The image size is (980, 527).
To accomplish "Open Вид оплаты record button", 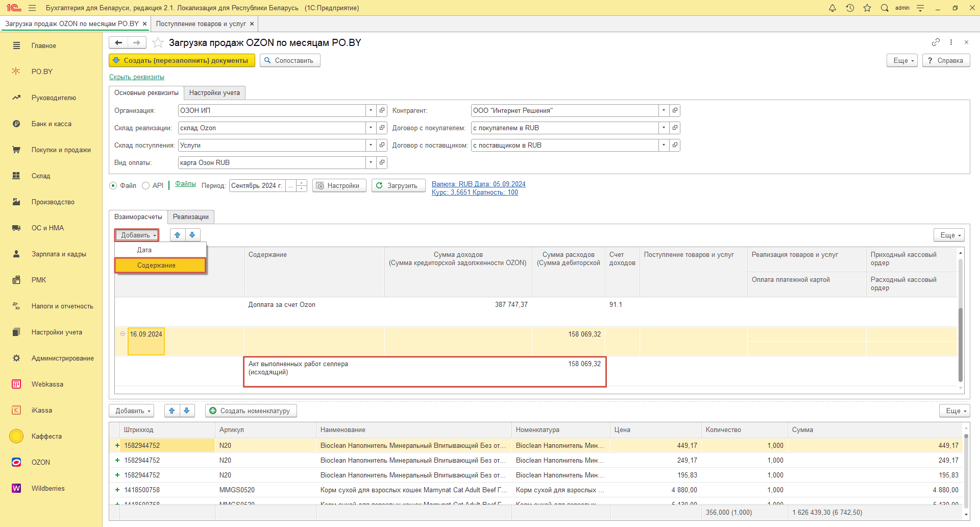I will 382,162.
